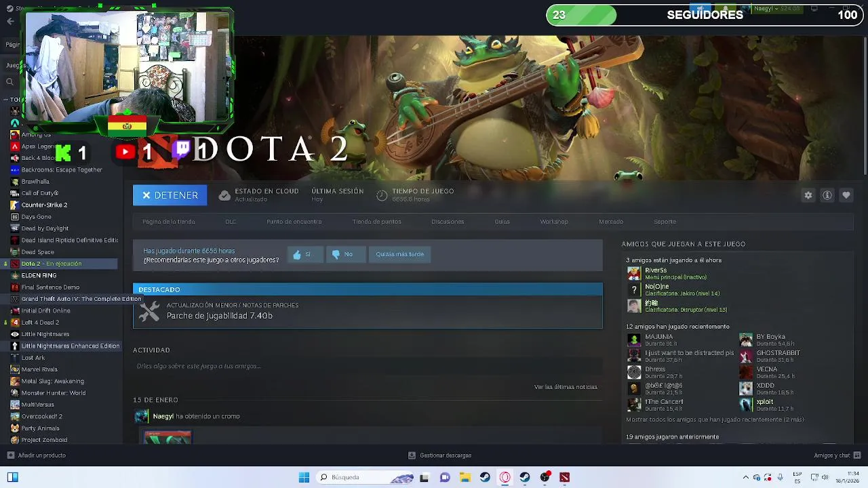
Task: Open the Mercado tab
Action: point(611,222)
